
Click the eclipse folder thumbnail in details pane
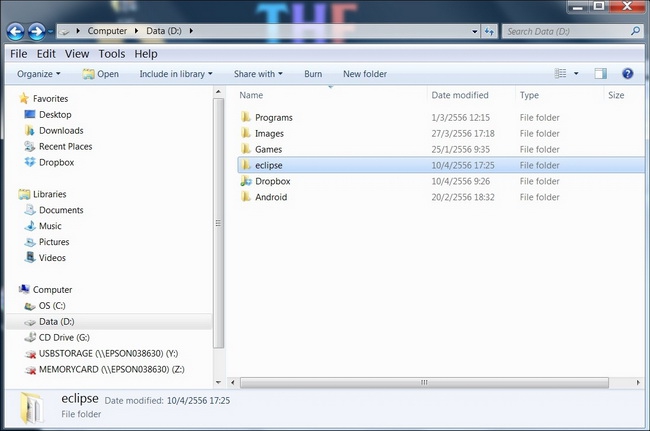31,408
